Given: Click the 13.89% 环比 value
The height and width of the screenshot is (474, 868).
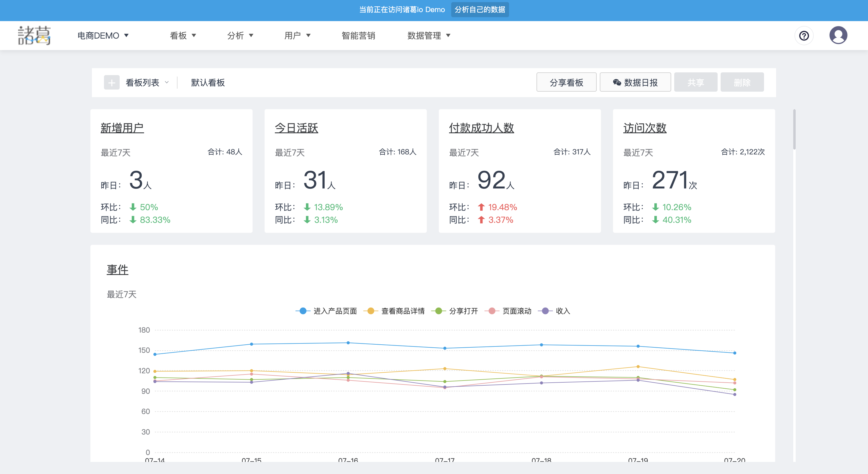Looking at the screenshot, I should click(328, 207).
